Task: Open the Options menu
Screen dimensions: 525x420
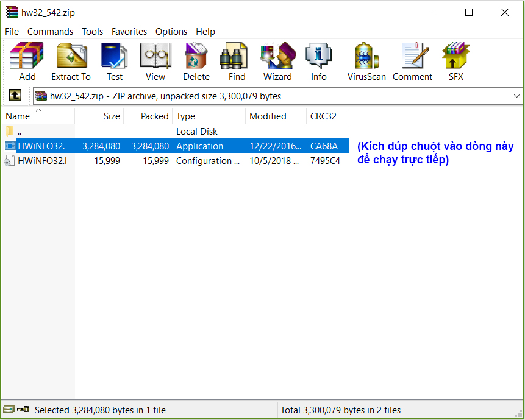Action: tap(171, 32)
